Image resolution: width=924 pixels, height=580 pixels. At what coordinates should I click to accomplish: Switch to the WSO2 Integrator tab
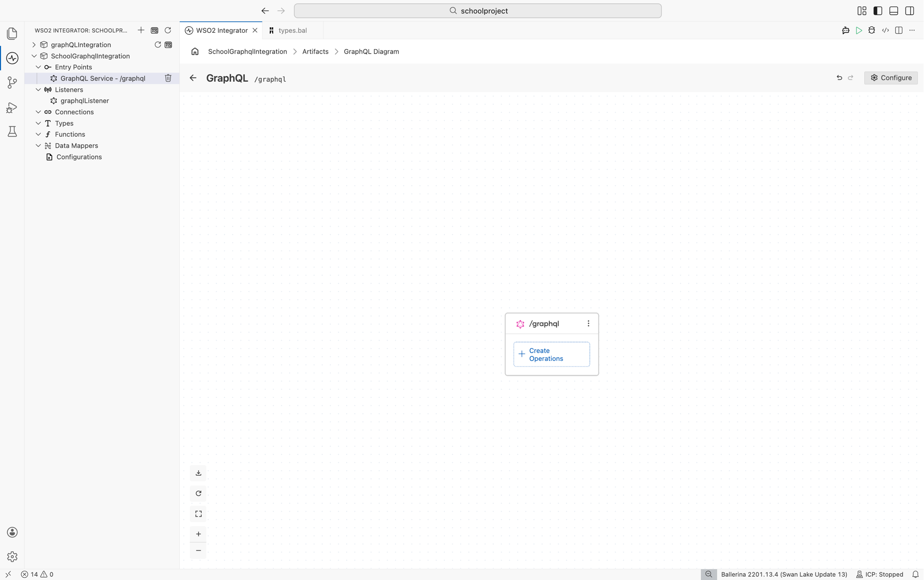(221, 31)
